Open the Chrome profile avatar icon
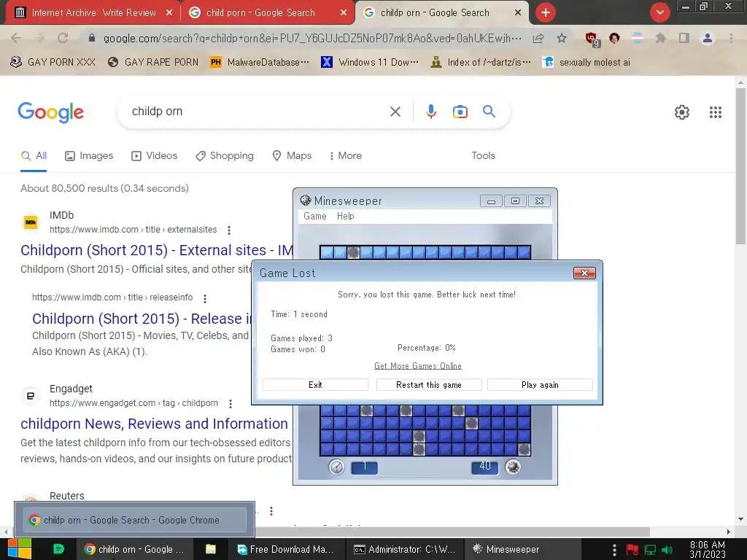The image size is (747, 560). tap(708, 38)
